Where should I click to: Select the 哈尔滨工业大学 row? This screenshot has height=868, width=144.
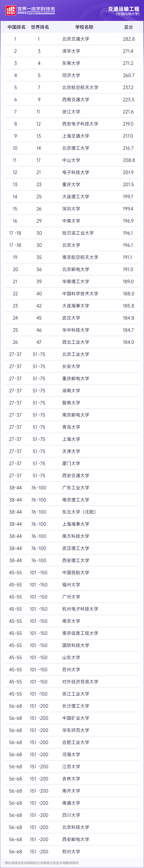pyautogui.click(x=72, y=233)
